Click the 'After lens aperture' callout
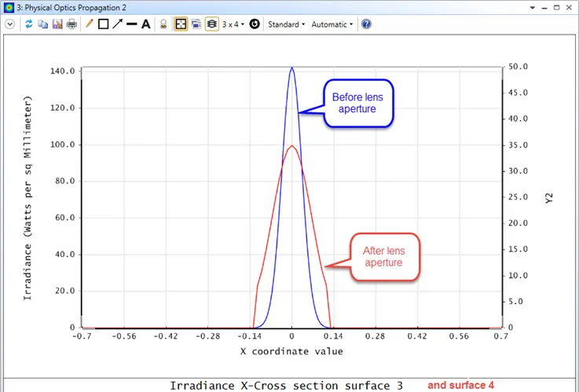The width and height of the screenshot is (579, 392). pyautogui.click(x=384, y=256)
